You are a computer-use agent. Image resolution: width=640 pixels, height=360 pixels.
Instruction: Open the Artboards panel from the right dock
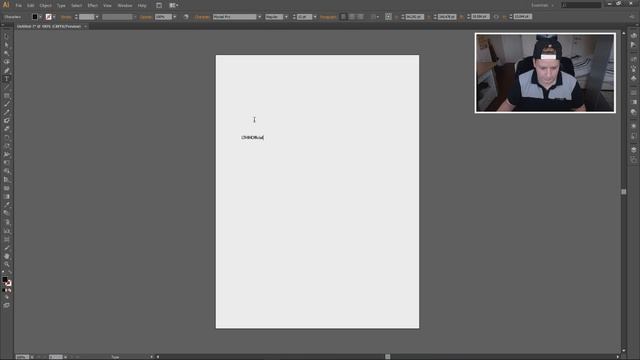633,160
